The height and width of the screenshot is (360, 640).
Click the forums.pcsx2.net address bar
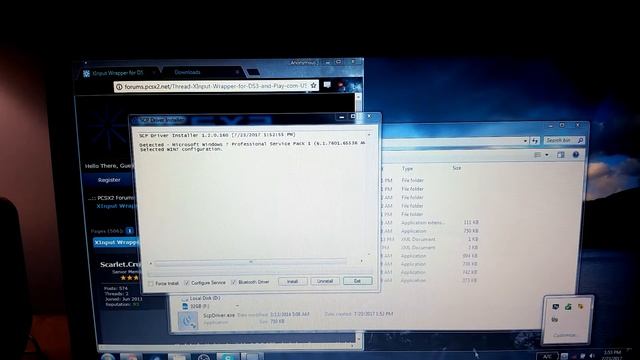point(215,86)
